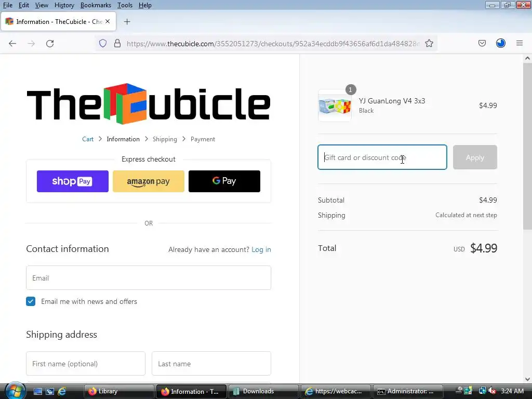Image resolution: width=532 pixels, height=399 pixels.
Task: Select the Information - TheCubicle browser tab
Action: 58,22
